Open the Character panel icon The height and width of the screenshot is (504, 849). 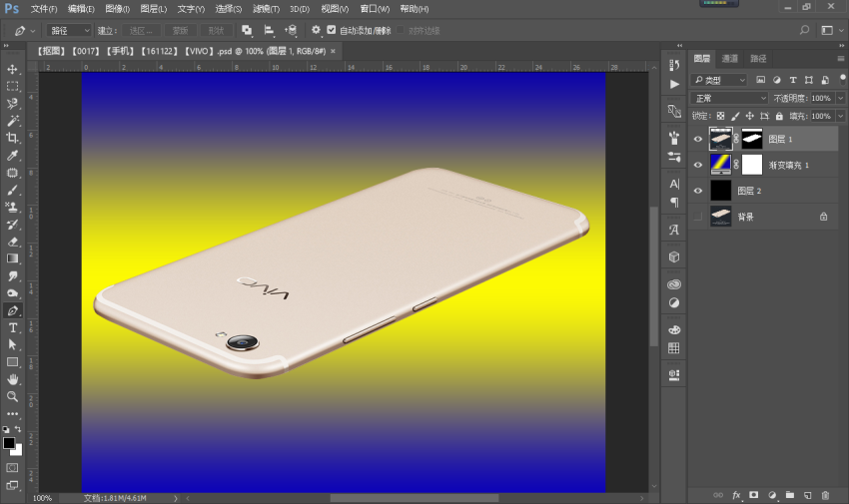click(674, 184)
